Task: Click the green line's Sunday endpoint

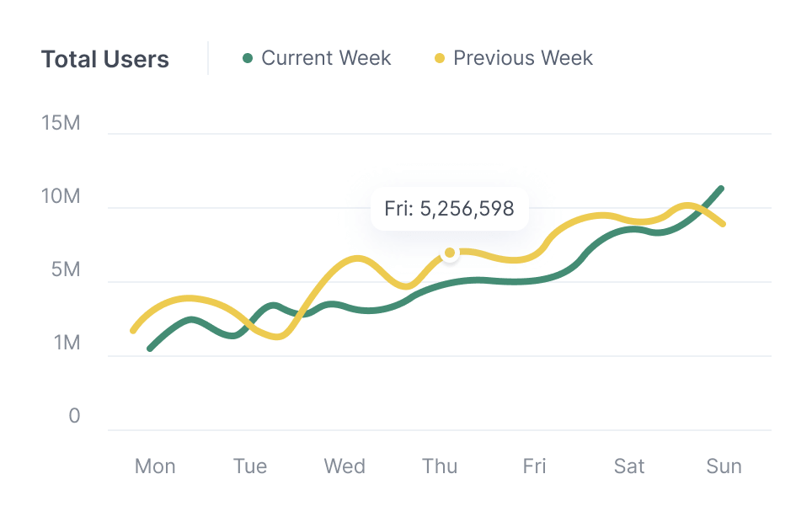Action: click(721, 189)
